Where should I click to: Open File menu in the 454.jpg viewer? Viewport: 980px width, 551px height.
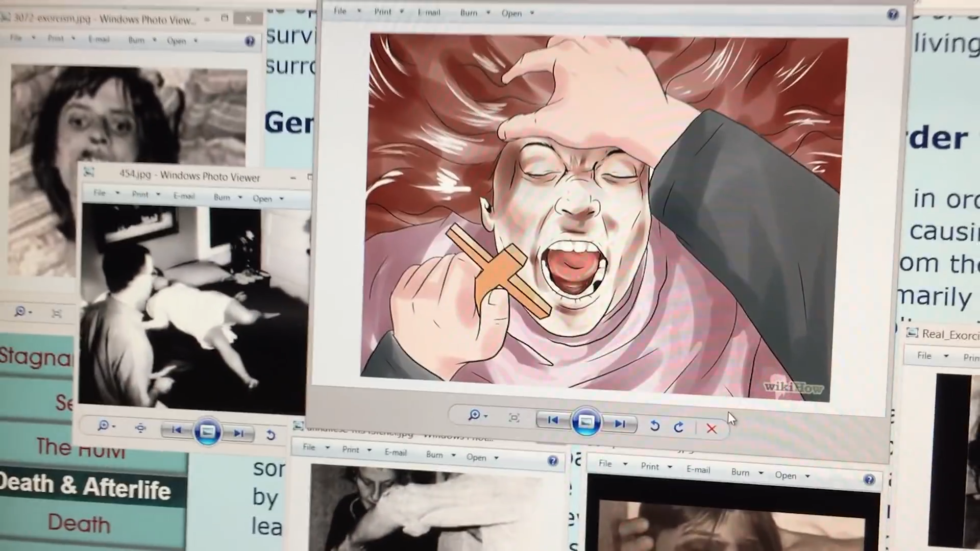106,193
